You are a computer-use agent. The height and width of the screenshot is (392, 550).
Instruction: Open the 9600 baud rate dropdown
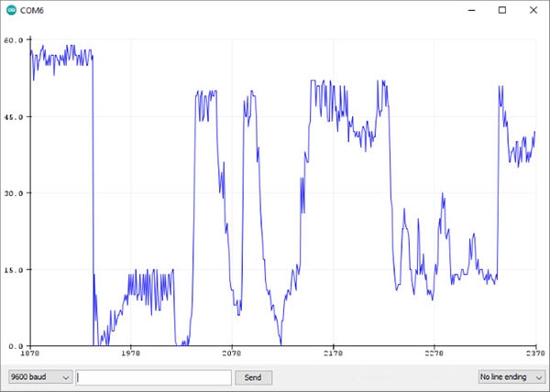(x=39, y=377)
